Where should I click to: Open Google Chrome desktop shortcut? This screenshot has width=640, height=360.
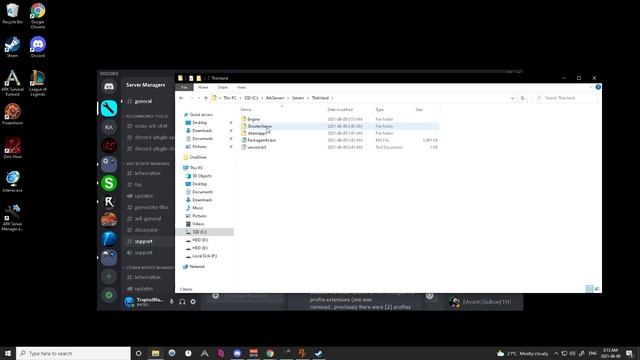38,16
